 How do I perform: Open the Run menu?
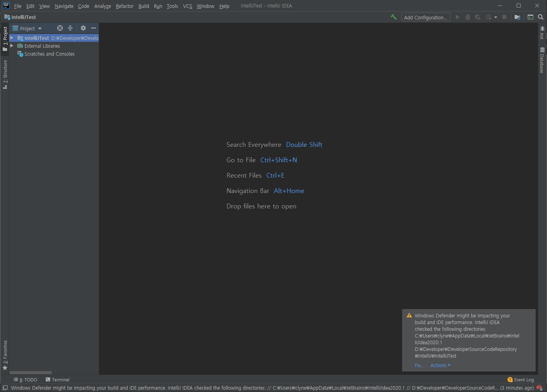click(x=158, y=6)
